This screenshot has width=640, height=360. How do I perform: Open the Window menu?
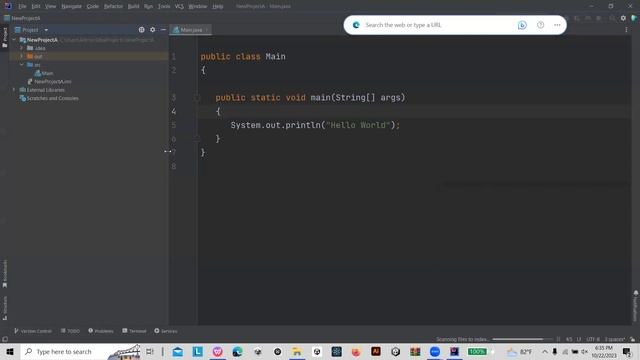tap(198, 6)
